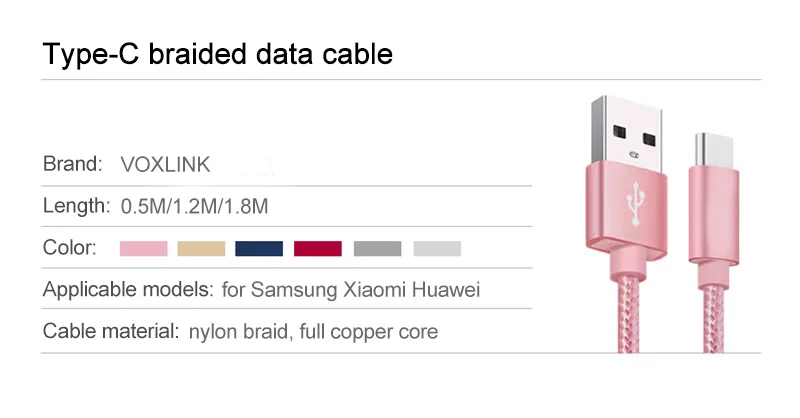The width and height of the screenshot is (800, 418).
Task: Click the pink USB-A connector housing
Action: point(626,215)
